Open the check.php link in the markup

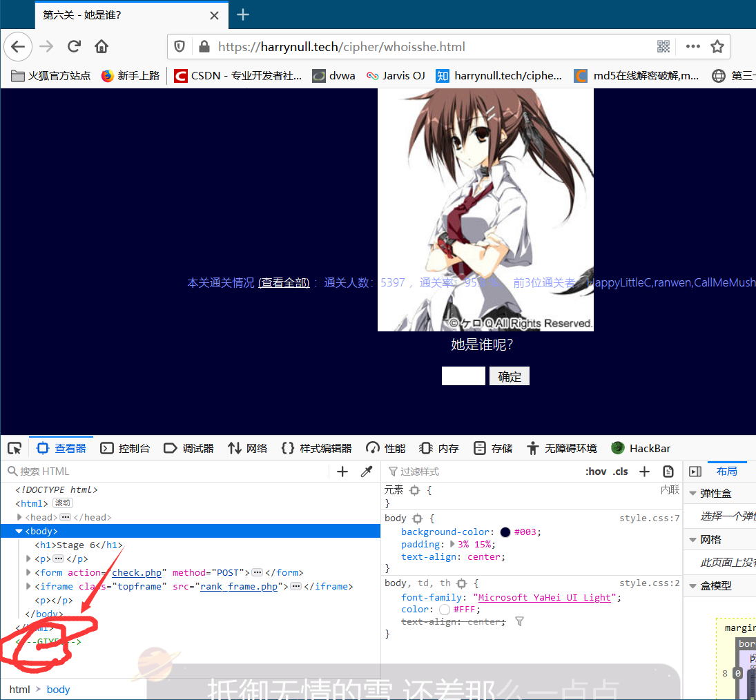coord(137,572)
